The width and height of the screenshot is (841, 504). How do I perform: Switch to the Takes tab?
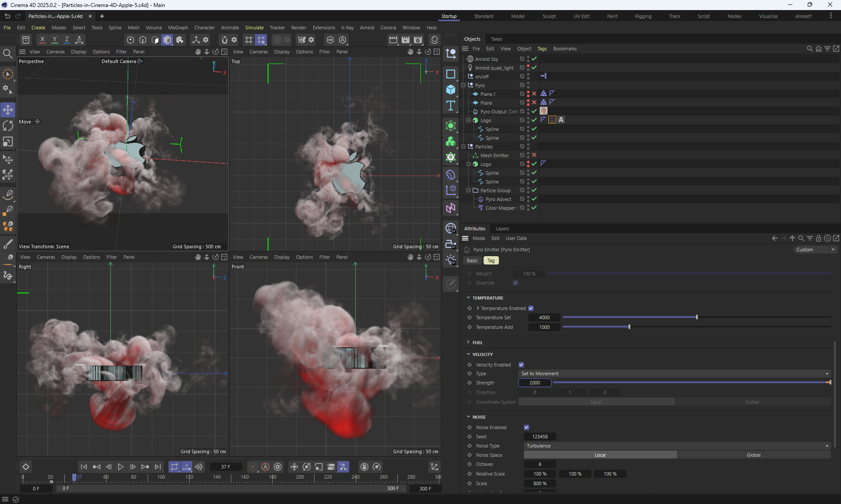(496, 39)
